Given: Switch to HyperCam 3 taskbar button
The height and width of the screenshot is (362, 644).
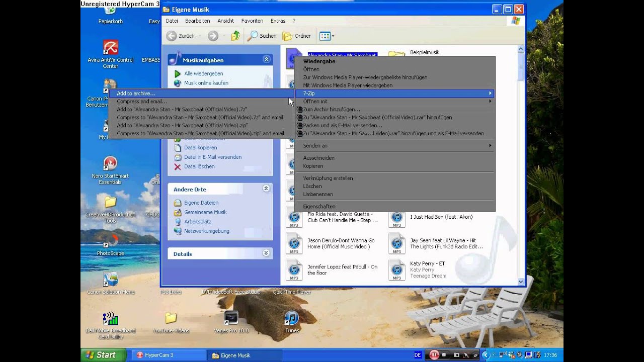Looking at the screenshot, I should point(169,355).
